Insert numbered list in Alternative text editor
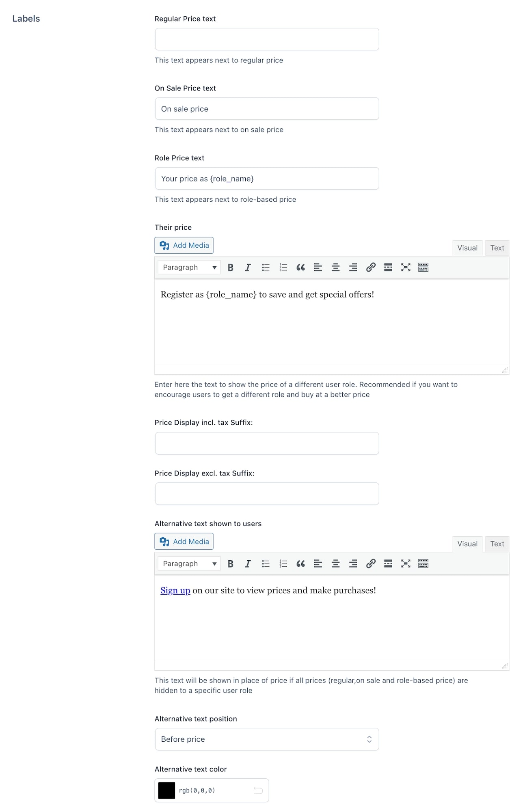Screen dimensions: 525x812 pyautogui.click(x=283, y=564)
